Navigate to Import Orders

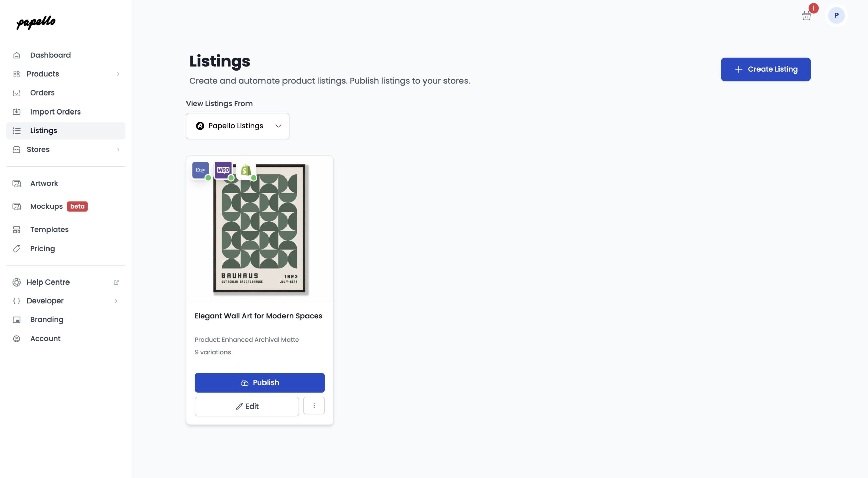pyautogui.click(x=55, y=112)
